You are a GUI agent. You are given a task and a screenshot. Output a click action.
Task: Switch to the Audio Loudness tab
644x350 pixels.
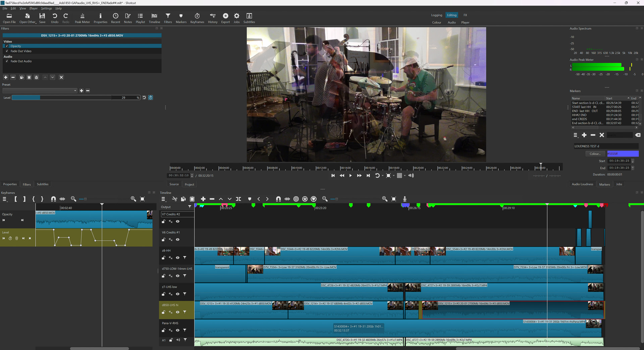pyautogui.click(x=582, y=184)
